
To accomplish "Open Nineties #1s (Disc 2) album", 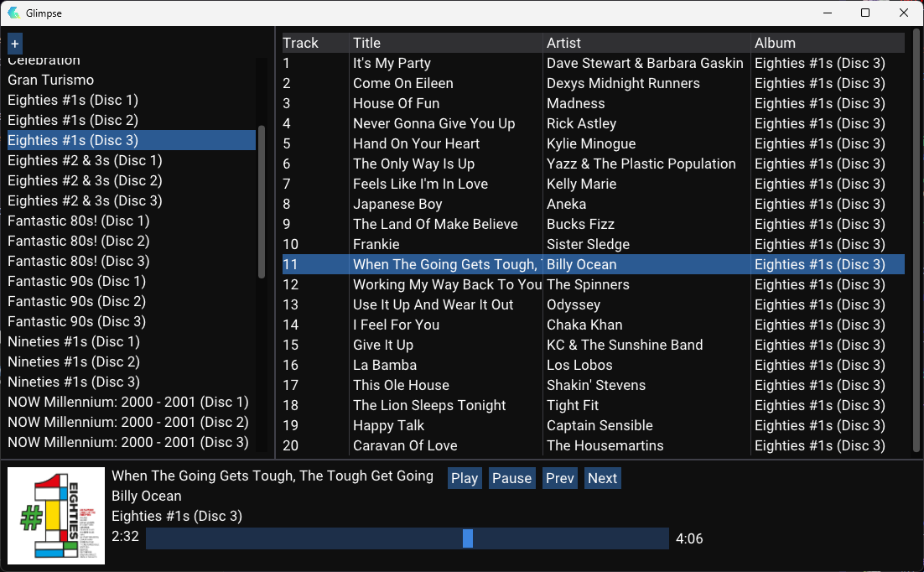I will (74, 361).
